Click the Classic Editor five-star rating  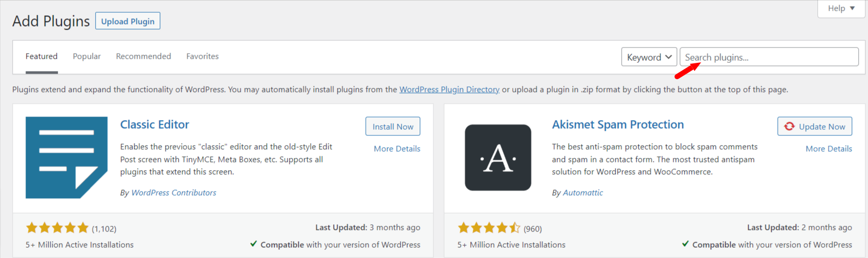click(57, 228)
